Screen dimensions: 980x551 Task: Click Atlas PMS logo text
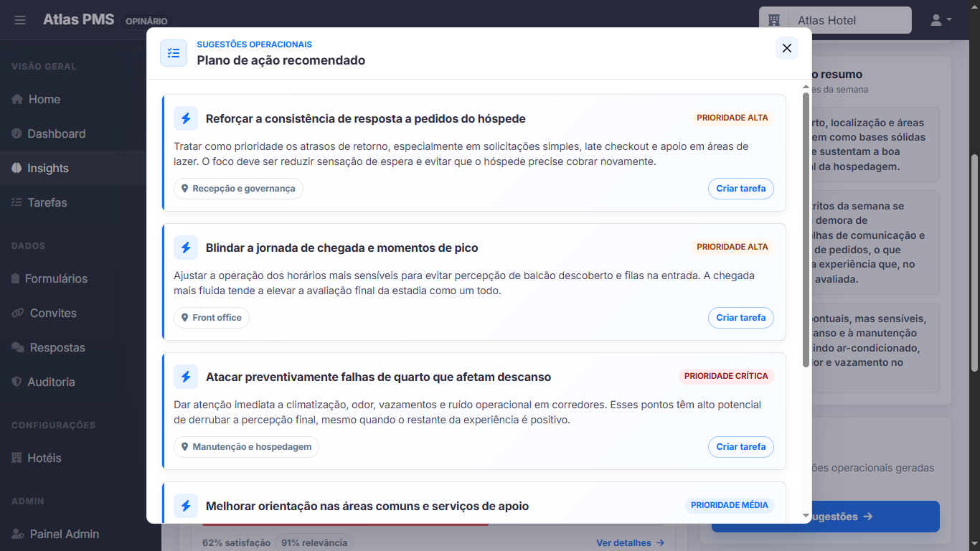click(x=78, y=19)
